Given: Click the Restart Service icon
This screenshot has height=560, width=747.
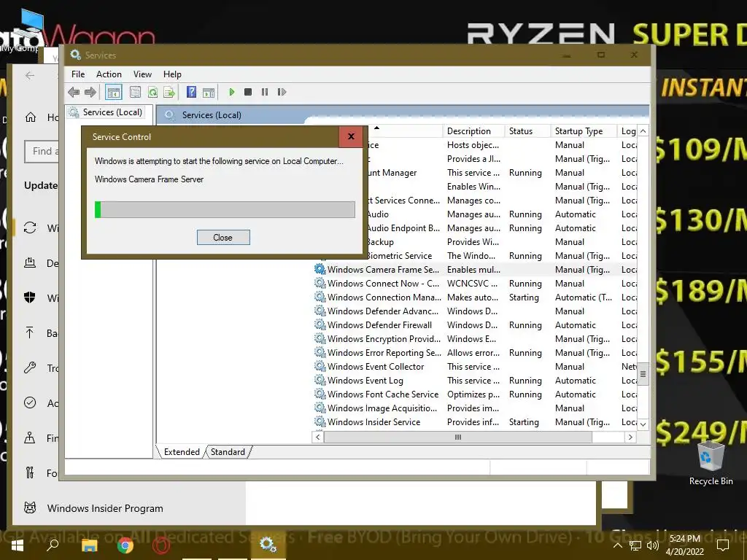Looking at the screenshot, I should [282, 92].
